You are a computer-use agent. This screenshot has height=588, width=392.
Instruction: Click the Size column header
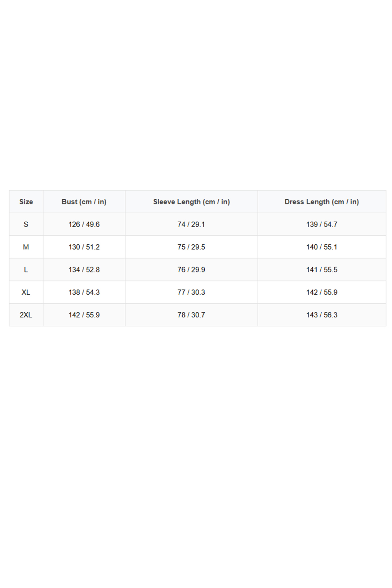[26, 202]
